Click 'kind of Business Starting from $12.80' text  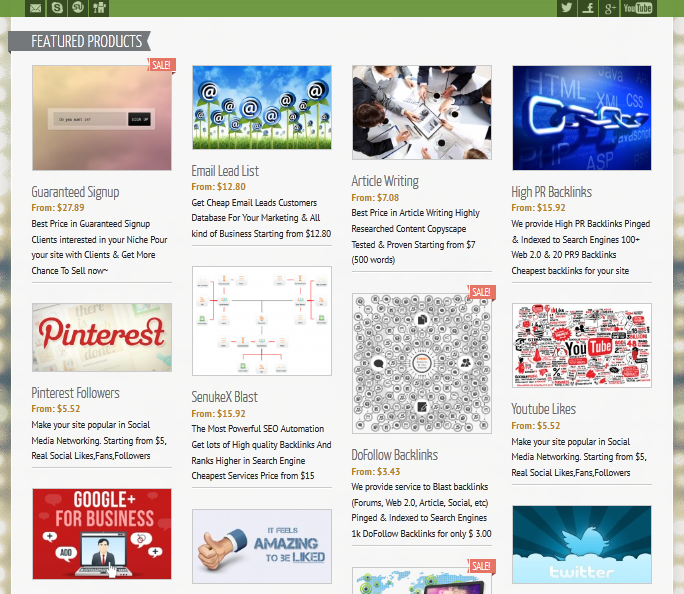click(261, 234)
